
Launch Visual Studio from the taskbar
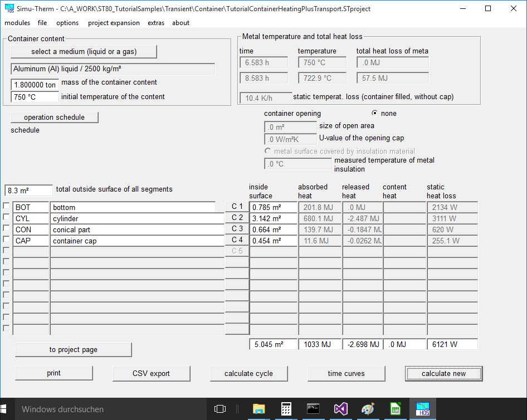pos(340,409)
